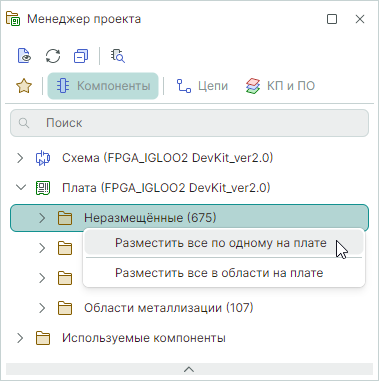Click the component search magnifier icon
379x381 pixels.
[118, 56]
